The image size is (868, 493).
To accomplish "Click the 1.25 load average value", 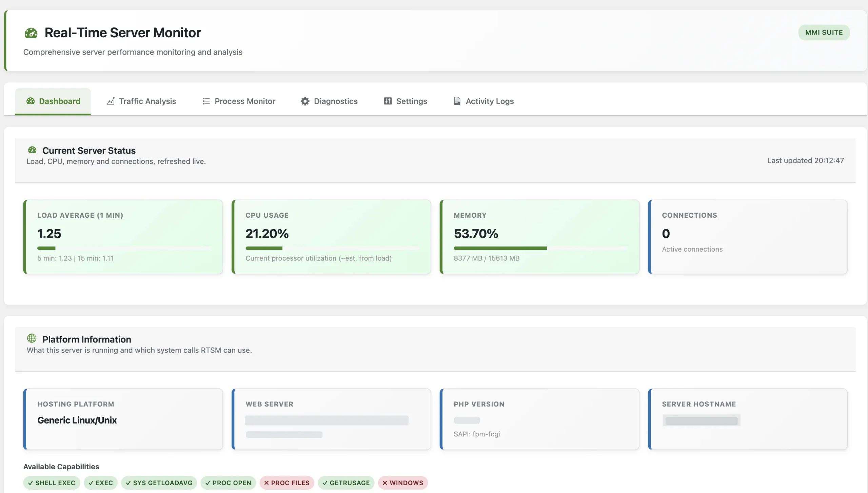I will [49, 234].
